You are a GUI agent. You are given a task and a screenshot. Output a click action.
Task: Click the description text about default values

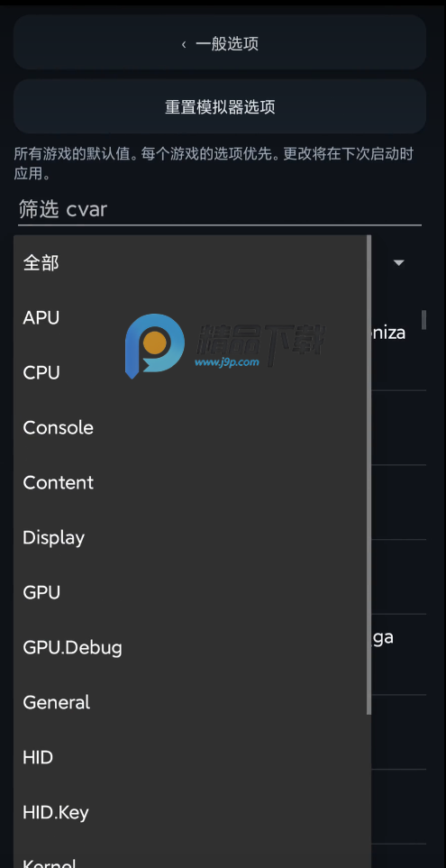pyautogui.click(x=214, y=163)
